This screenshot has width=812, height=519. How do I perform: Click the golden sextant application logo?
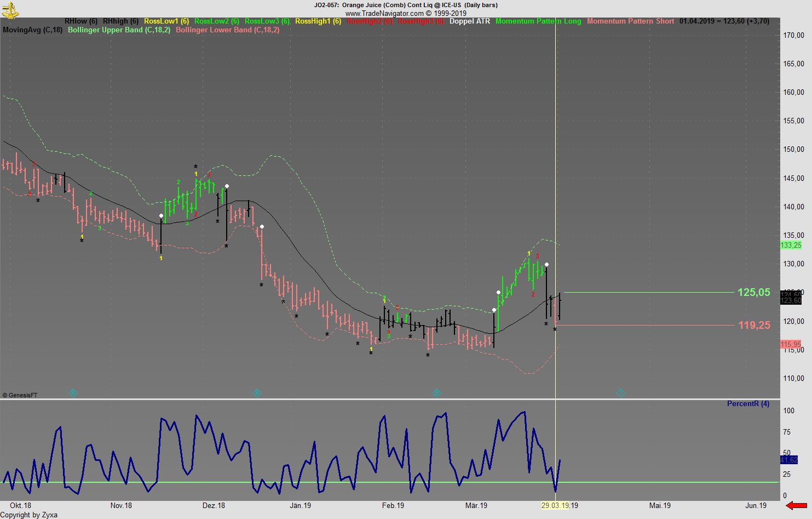(9, 10)
